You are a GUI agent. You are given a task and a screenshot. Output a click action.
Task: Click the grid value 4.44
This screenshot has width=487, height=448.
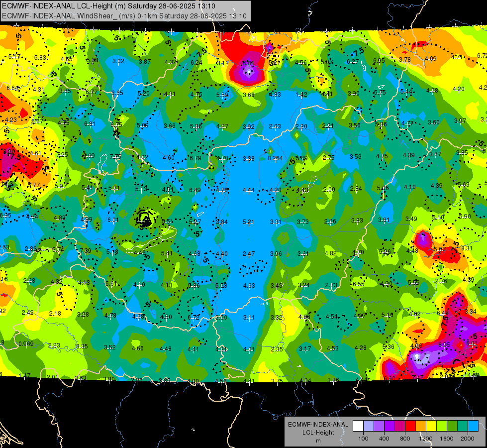[x=248, y=190]
